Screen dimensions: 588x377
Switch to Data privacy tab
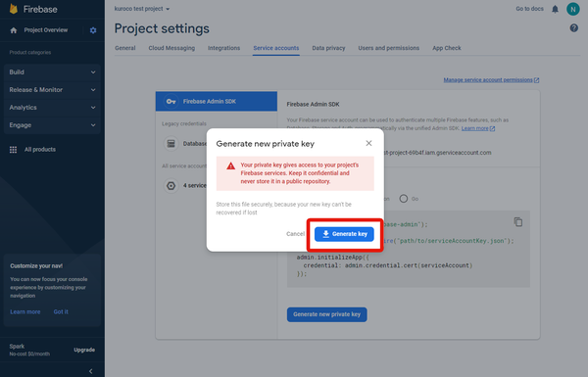pyautogui.click(x=328, y=48)
